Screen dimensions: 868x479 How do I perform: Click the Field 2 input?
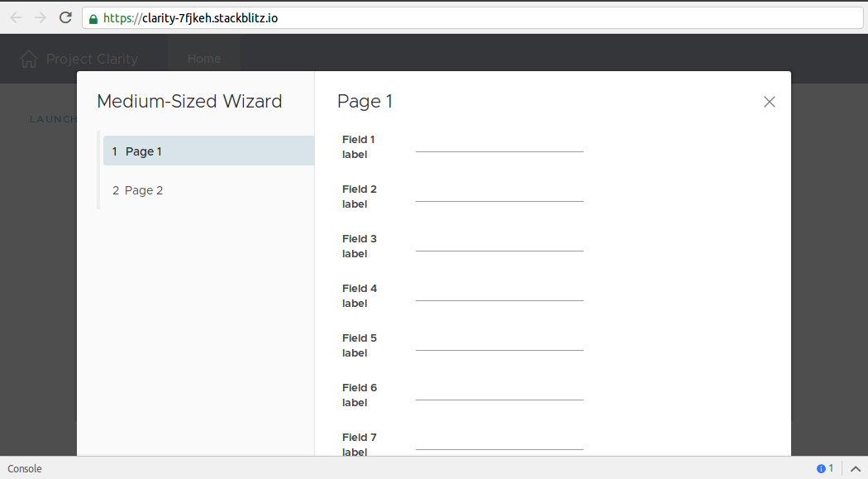click(499, 194)
